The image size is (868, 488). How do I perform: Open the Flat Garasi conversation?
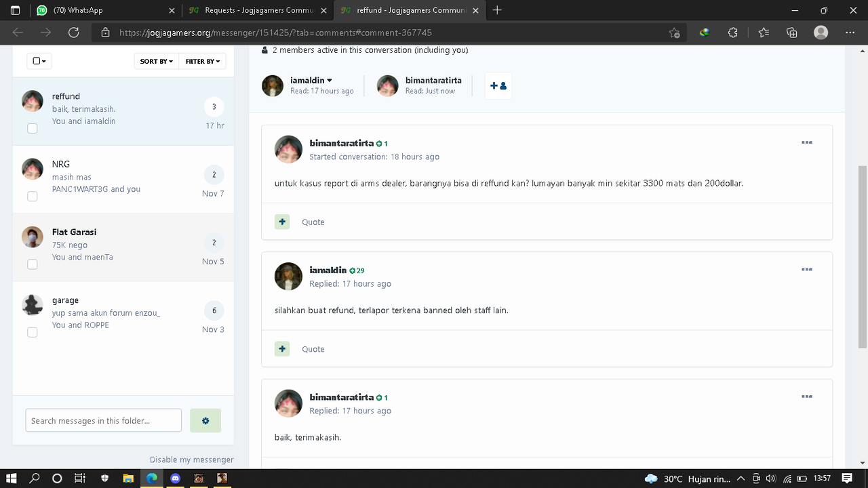(x=123, y=247)
